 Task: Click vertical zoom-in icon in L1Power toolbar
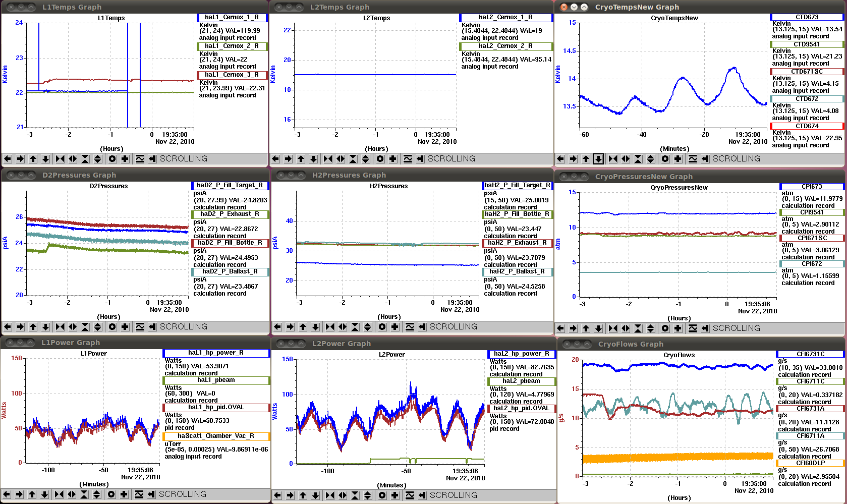click(84, 494)
